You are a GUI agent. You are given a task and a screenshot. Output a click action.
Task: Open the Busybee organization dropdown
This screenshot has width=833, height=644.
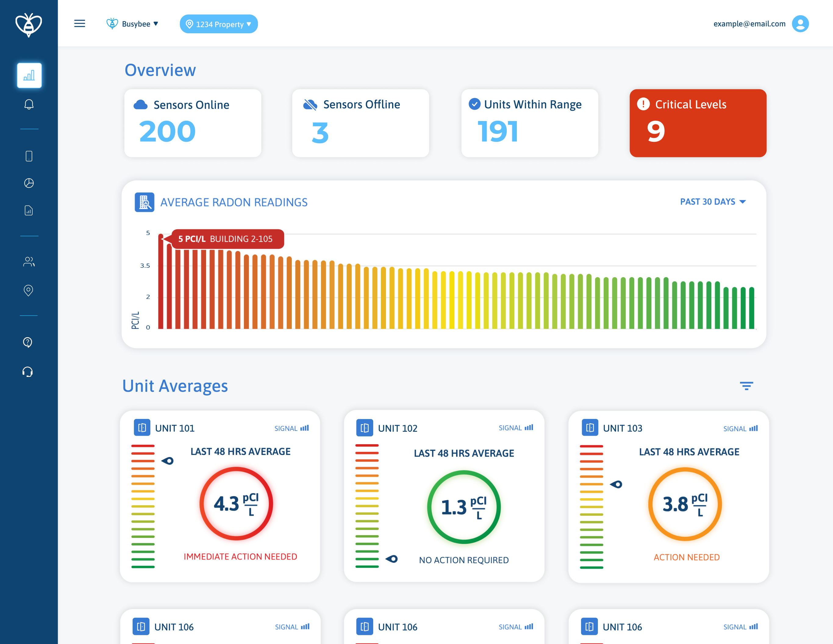pyautogui.click(x=132, y=24)
